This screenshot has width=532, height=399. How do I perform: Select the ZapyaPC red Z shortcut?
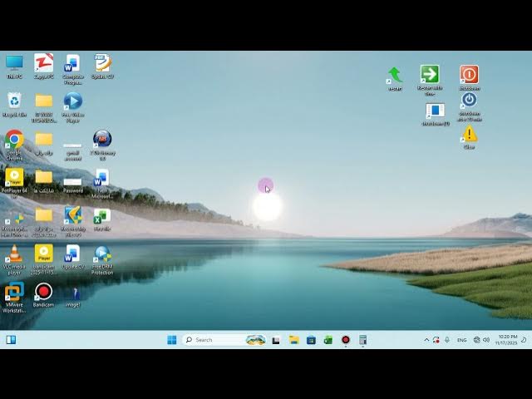pos(43,66)
